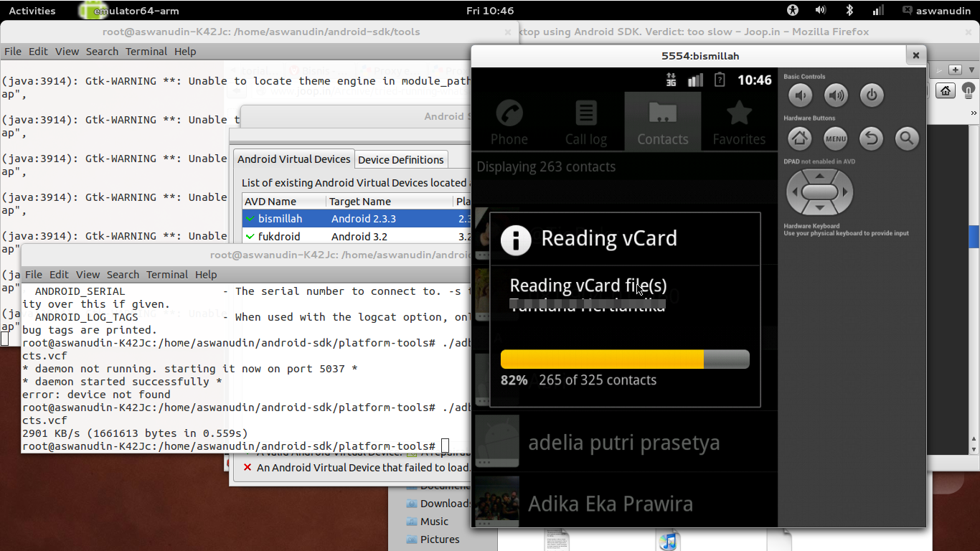Switch to the Favorites tab in the emulator
The height and width of the screenshot is (551, 980).
click(739, 121)
